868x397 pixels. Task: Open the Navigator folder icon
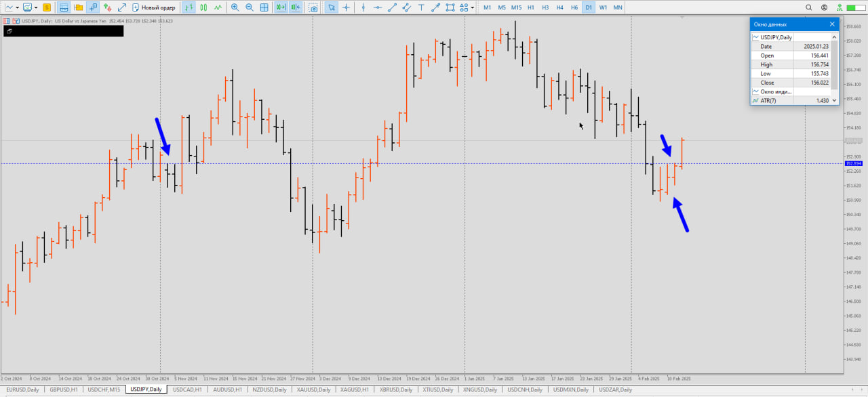[x=79, y=7]
